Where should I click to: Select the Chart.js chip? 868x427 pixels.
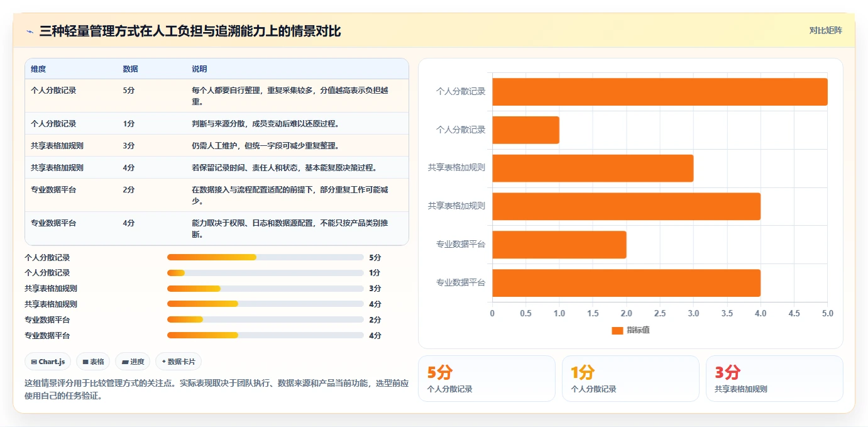[48, 362]
